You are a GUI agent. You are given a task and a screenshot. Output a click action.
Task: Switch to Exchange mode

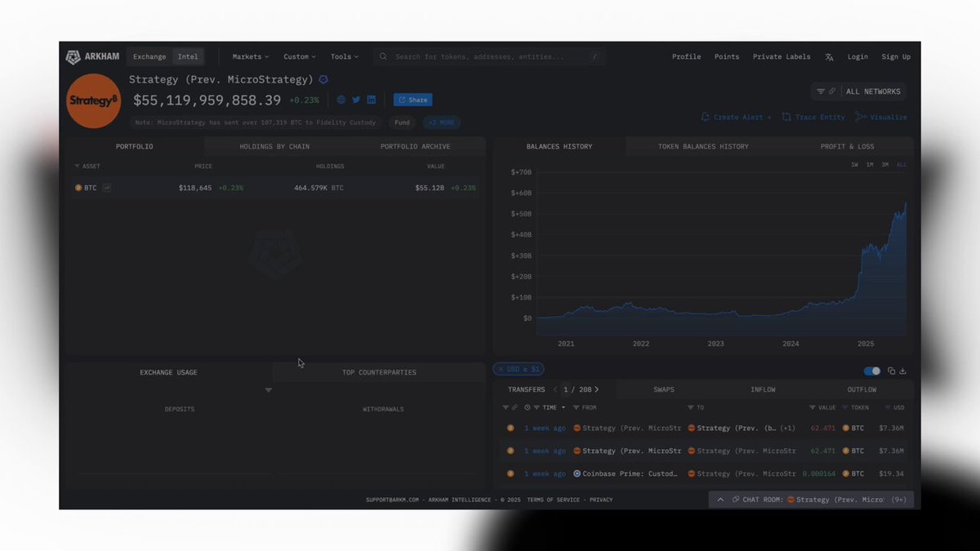[149, 57]
